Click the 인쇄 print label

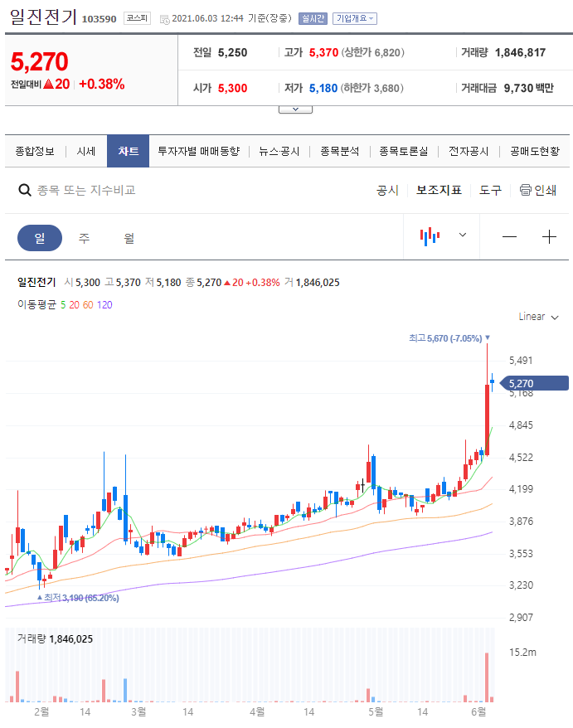pyautogui.click(x=545, y=190)
